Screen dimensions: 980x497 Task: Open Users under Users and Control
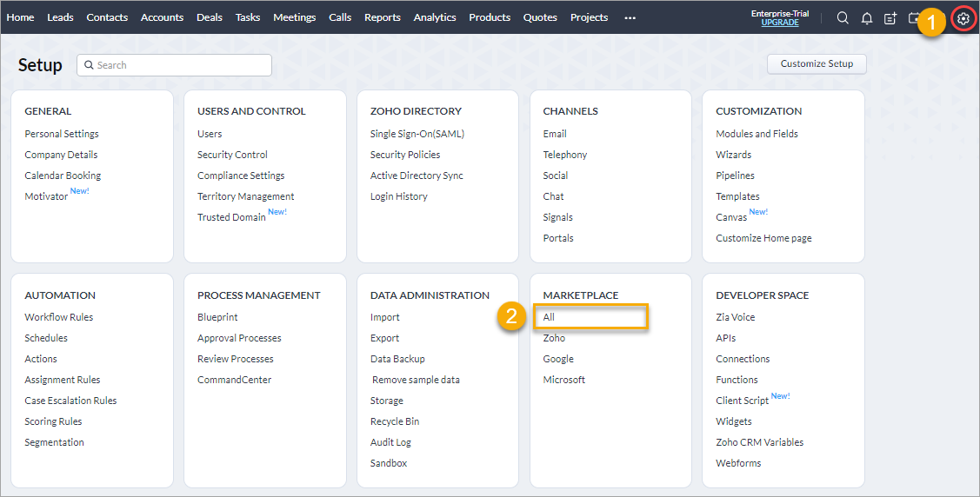click(x=210, y=134)
